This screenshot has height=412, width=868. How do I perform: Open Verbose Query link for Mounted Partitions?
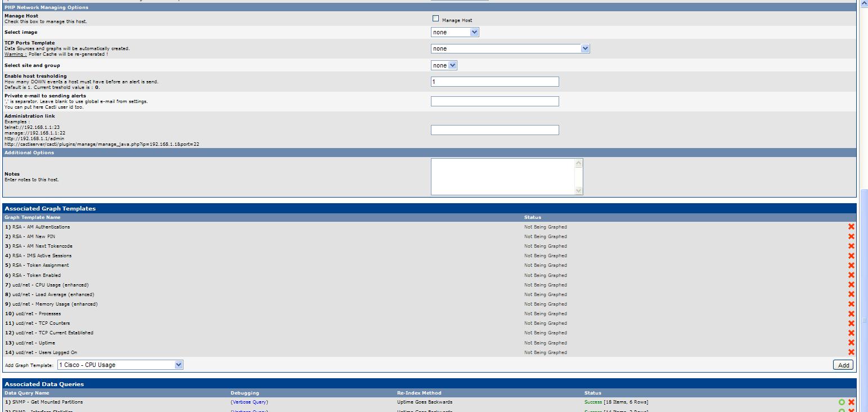pos(249,402)
